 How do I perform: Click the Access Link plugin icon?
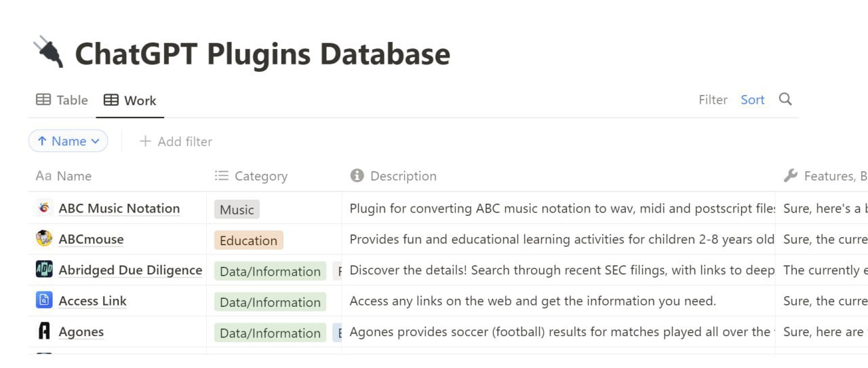(44, 300)
